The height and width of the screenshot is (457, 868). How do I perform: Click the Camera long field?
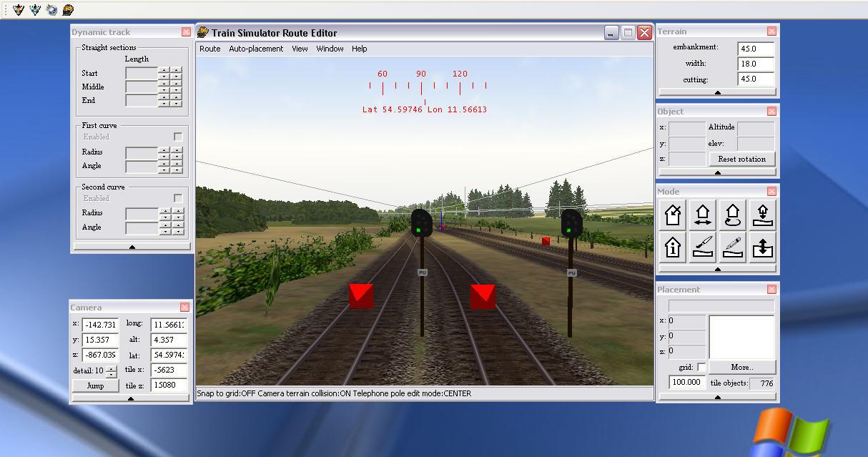click(x=169, y=325)
